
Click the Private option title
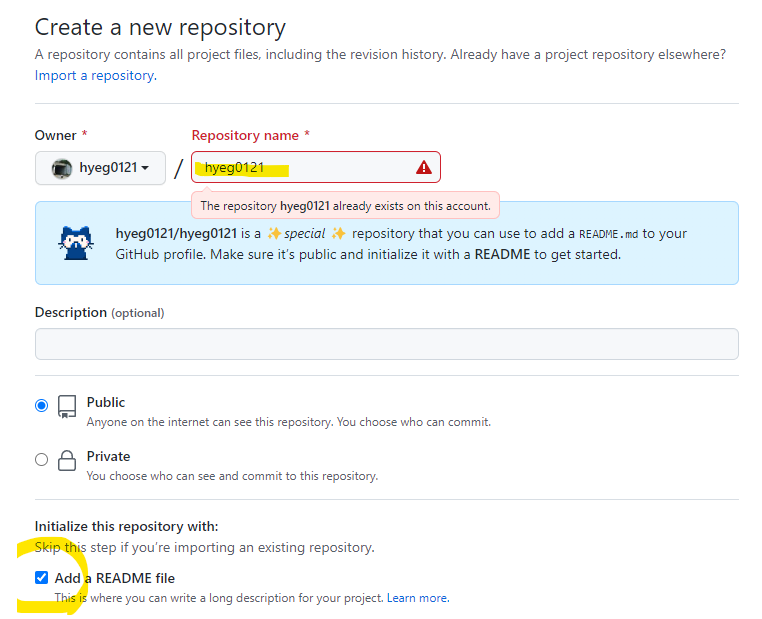108,457
